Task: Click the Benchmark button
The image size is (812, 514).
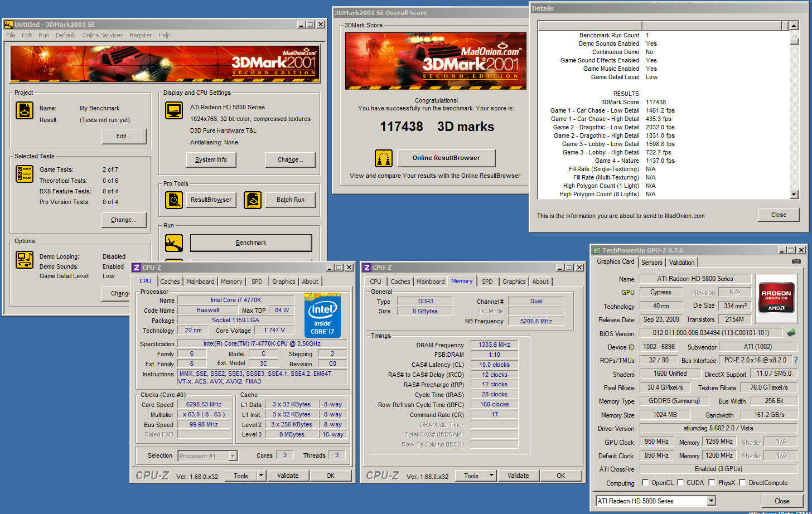Action: click(251, 243)
